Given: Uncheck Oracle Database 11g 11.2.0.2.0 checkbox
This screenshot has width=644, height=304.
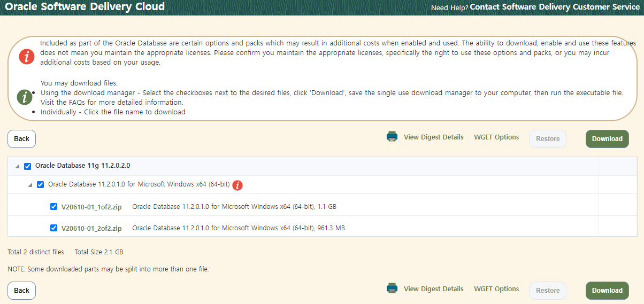Looking at the screenshot, I should pos(28,166).
